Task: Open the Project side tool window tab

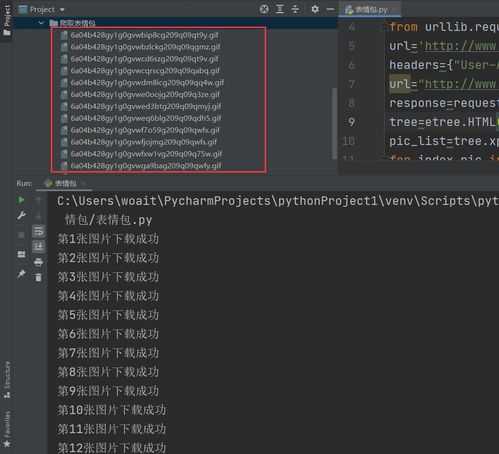Action: pyautogui.click(x=7, y=21)
